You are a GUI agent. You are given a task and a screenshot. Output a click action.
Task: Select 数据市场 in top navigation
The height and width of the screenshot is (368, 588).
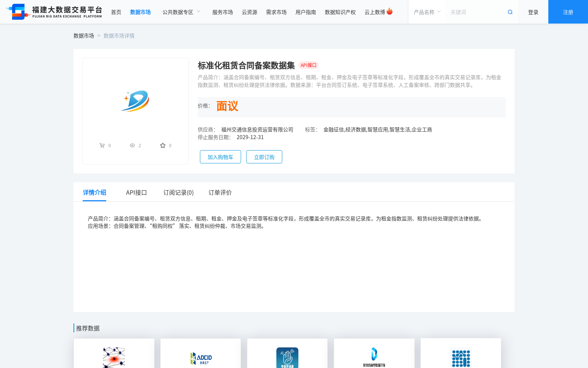(x=140, y=12)
